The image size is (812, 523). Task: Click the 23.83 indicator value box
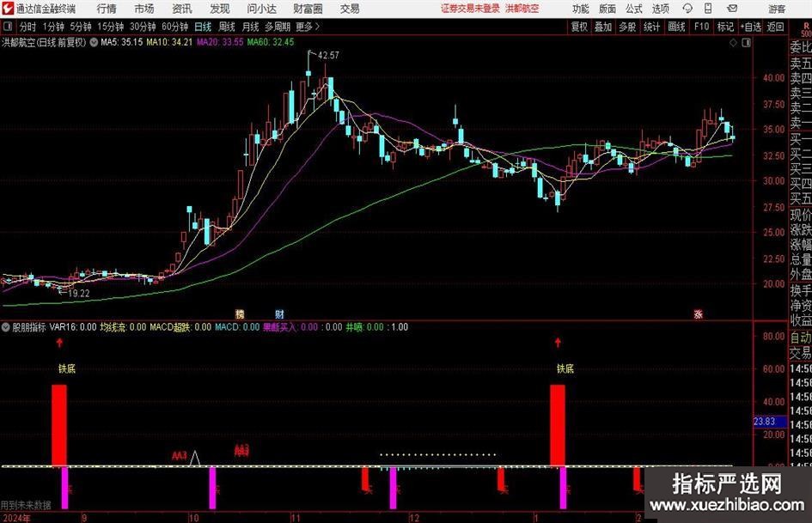point(770,422)
